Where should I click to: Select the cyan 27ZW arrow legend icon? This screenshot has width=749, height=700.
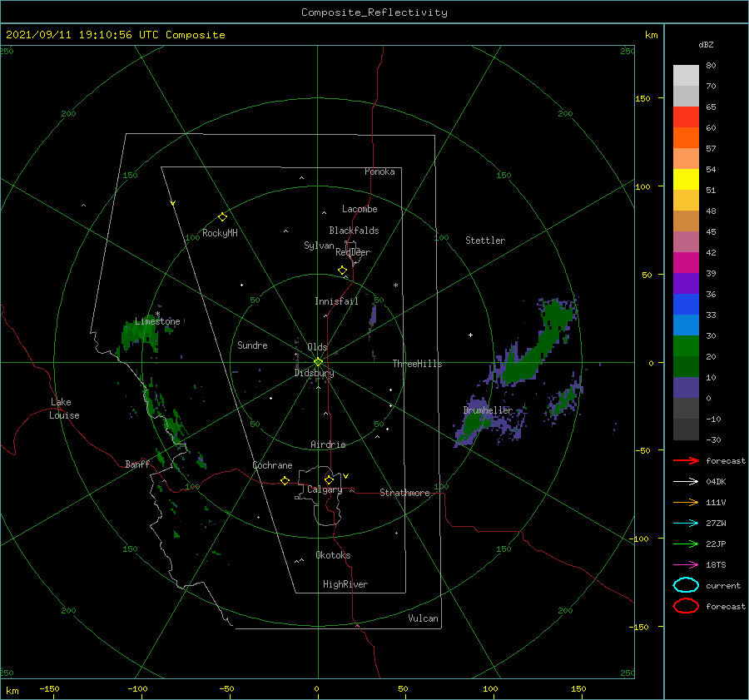pos(686,523)
